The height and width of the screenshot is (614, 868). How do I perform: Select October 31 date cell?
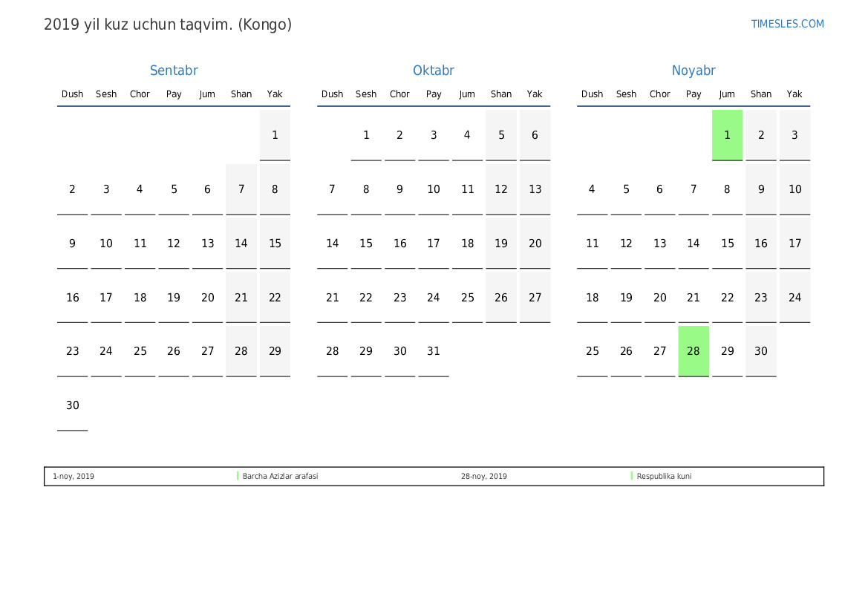(x=434, y=351)
